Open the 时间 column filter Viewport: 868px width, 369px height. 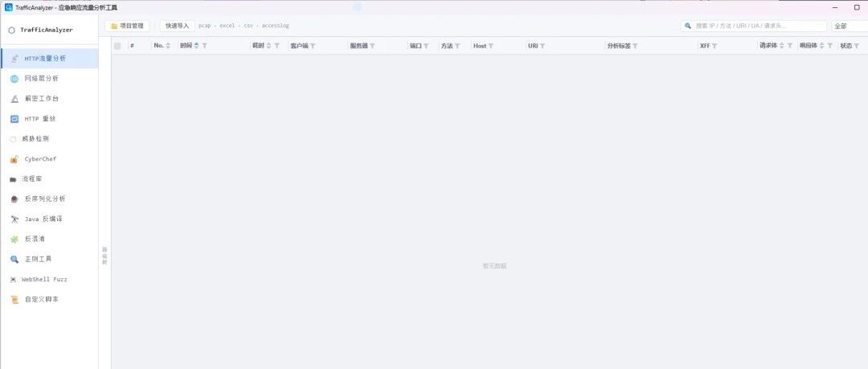[x=205, y=46]
